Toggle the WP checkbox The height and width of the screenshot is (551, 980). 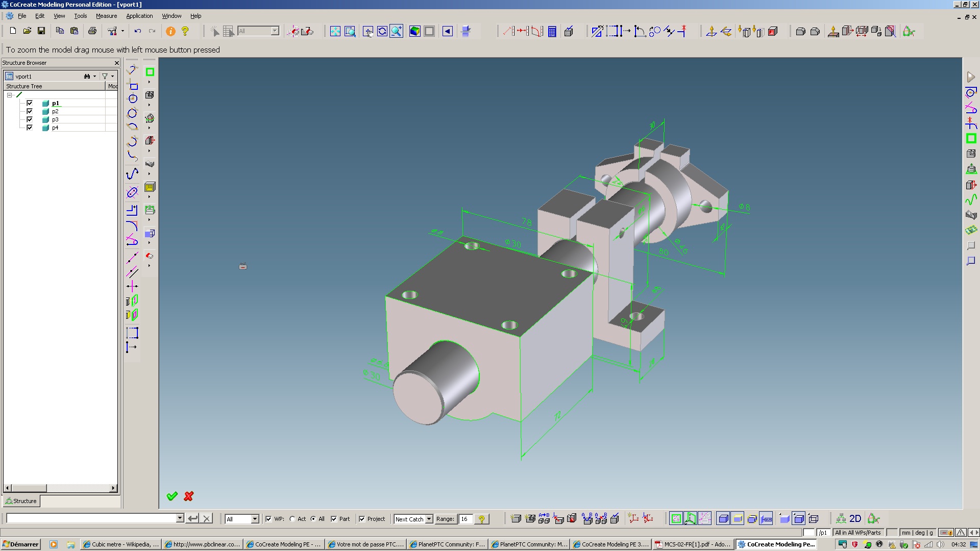268,519
